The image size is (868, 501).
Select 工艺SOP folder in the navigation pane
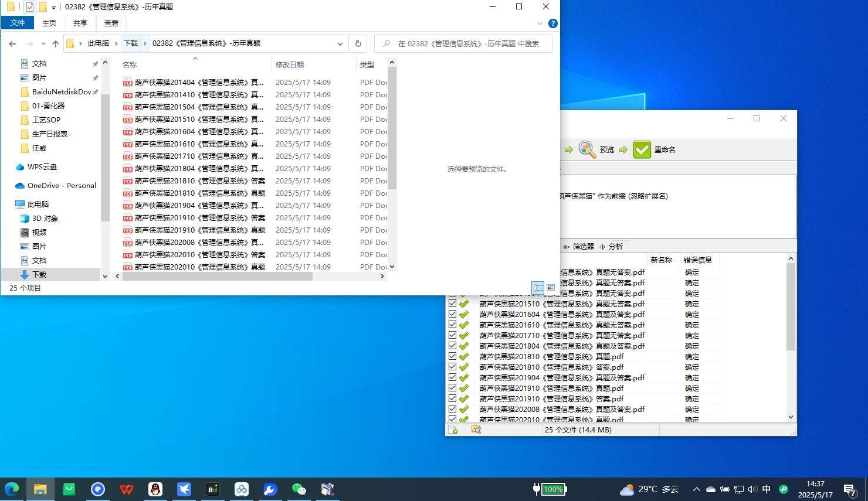pyautogui.click(x=46, y=120)
